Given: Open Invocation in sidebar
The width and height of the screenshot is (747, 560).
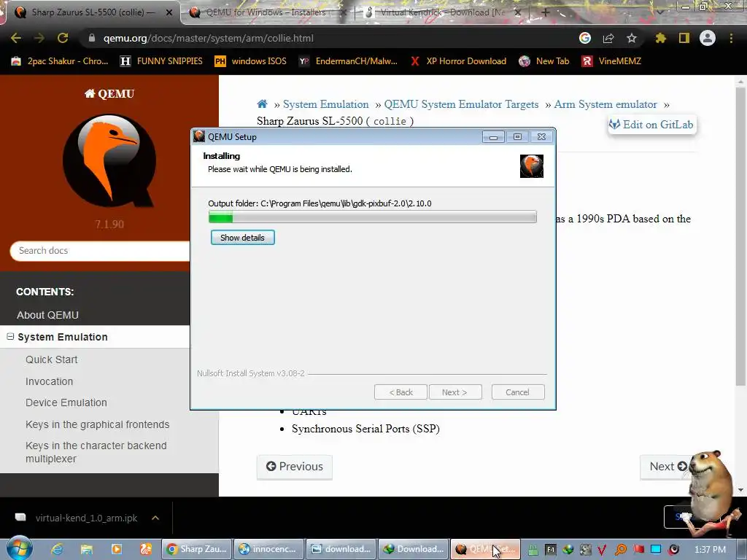Looking at the screenshot, I should [49, 381].
